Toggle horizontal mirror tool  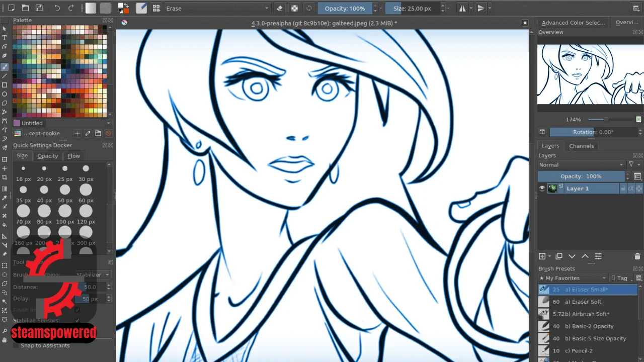click(462, 8)
